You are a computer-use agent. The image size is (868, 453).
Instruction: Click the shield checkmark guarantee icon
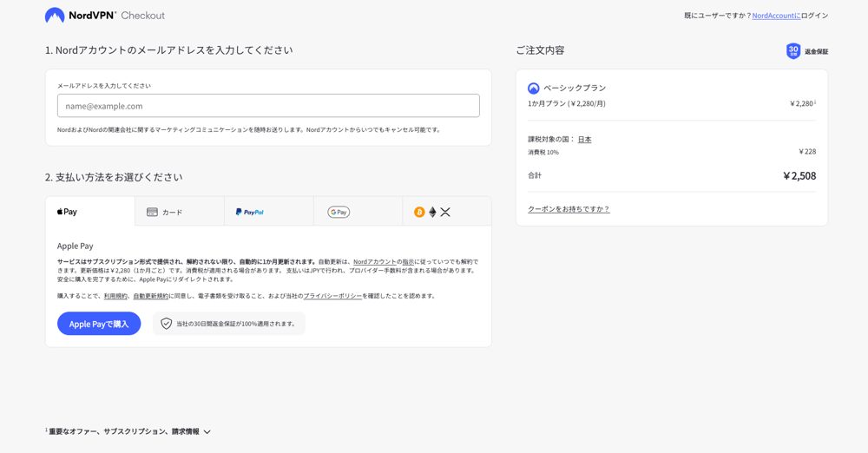166,324
